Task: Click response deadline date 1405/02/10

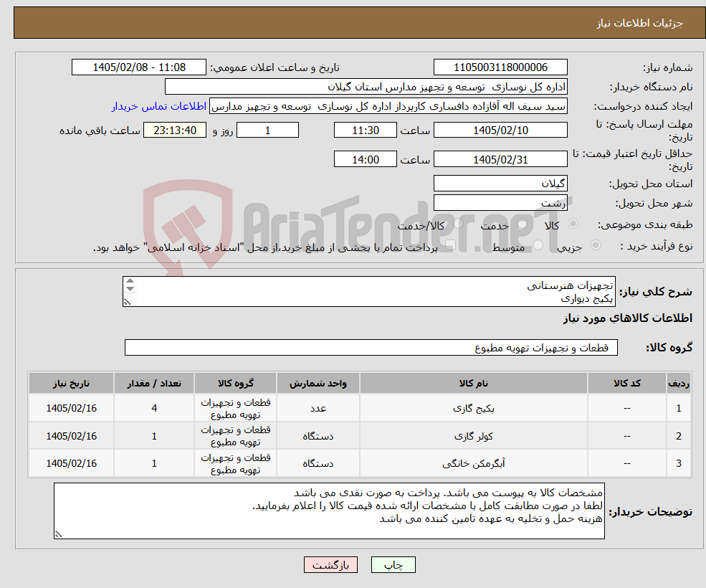Action: tap(500, 131)
